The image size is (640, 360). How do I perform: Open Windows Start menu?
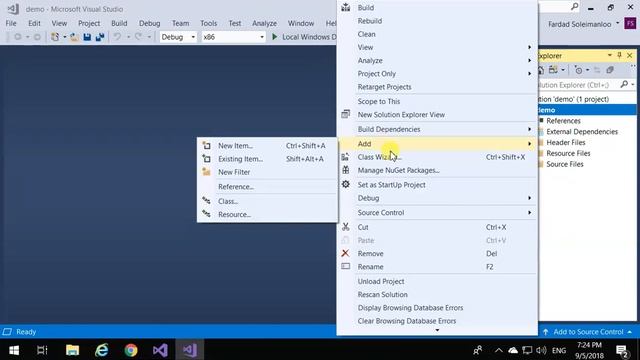(x=14, y=350)
